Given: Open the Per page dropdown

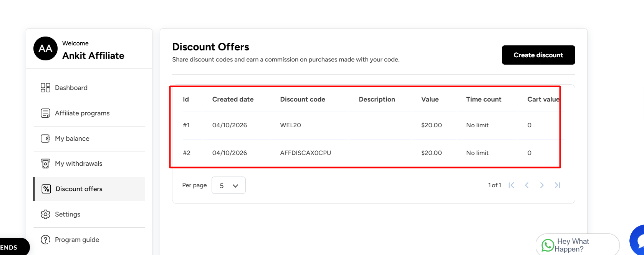Looking at the screenshot, I should tap(228, 185).
